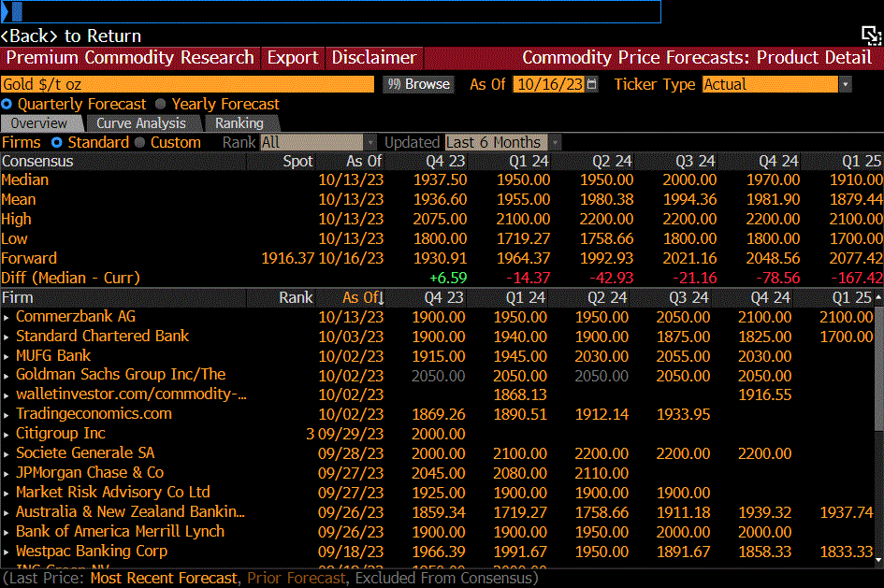Screen dimensions: 884x588
Task: Click Westpac's Q1 25 forecast 1833.33
Action: [847, 552]
